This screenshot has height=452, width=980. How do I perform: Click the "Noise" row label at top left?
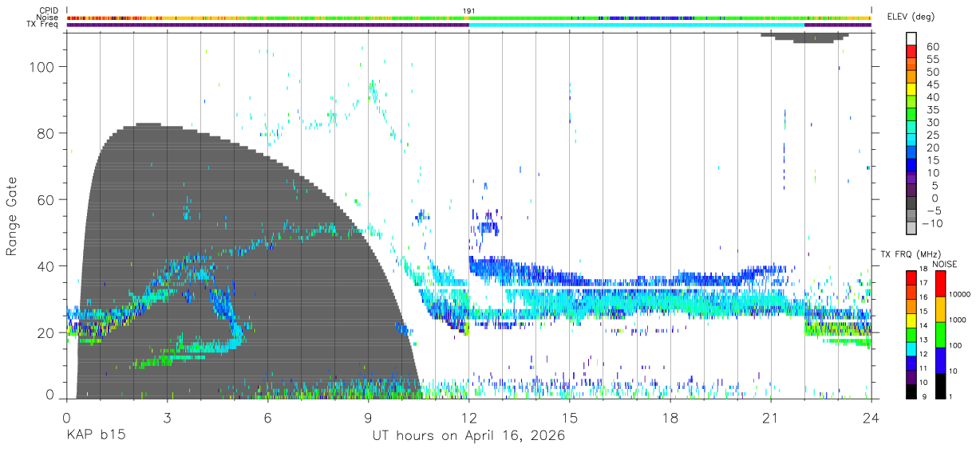[x=48, y=18]
